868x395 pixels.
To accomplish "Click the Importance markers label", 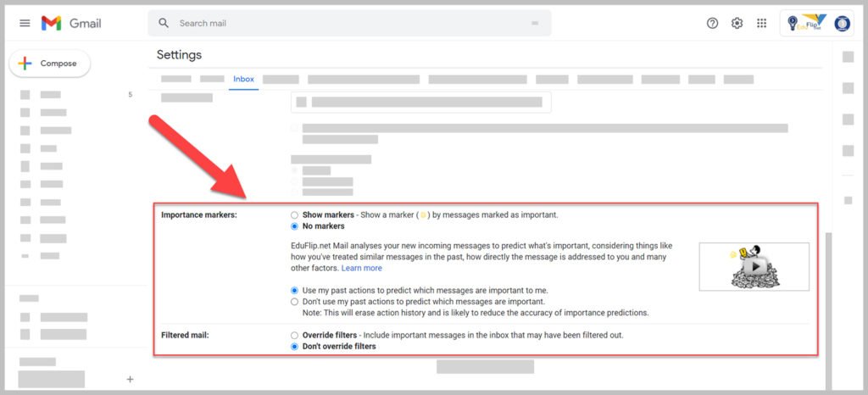I will coord(198,215).
